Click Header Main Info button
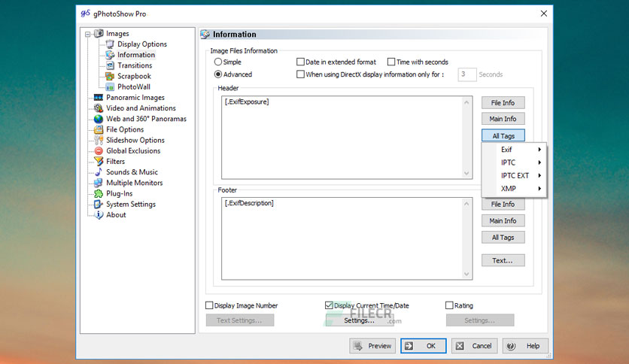Viewport: 629px width, 364px height. 503,119
